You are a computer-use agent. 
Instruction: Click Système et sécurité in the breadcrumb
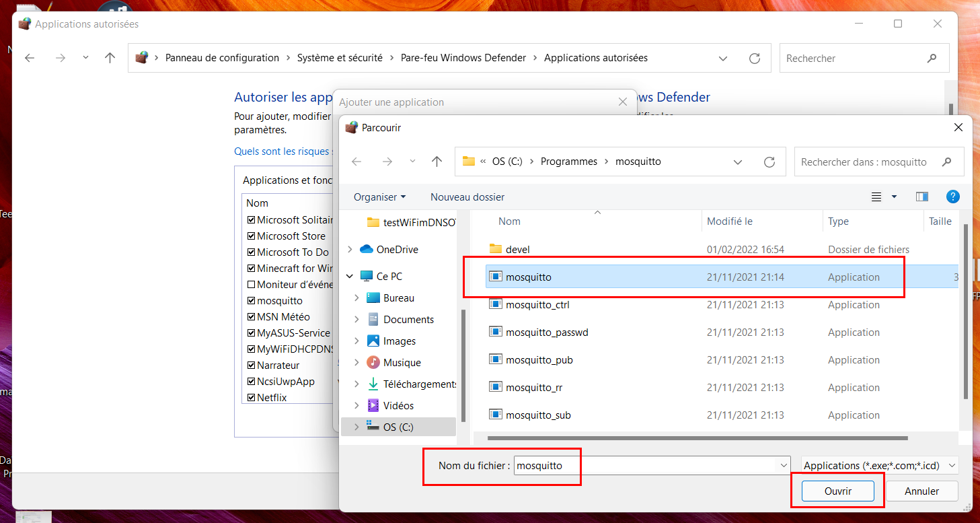click(x=340, y=58)
